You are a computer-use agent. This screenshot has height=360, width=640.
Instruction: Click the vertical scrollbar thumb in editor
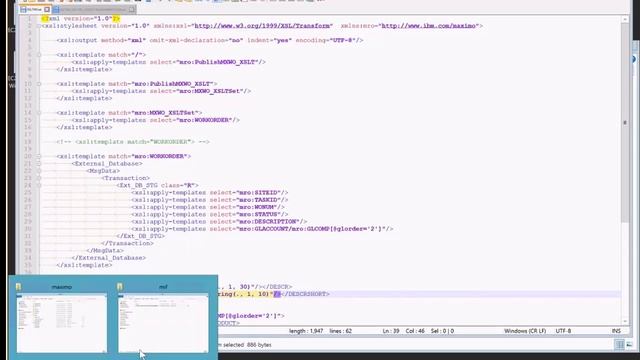click(625, 122)
